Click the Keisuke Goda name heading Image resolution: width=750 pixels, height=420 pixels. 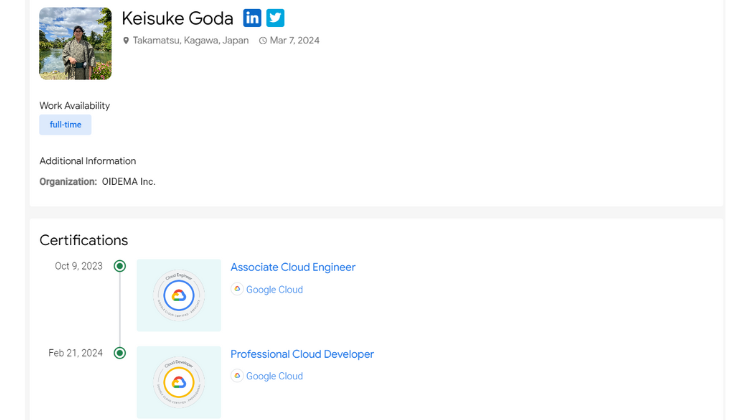[177, 18]
